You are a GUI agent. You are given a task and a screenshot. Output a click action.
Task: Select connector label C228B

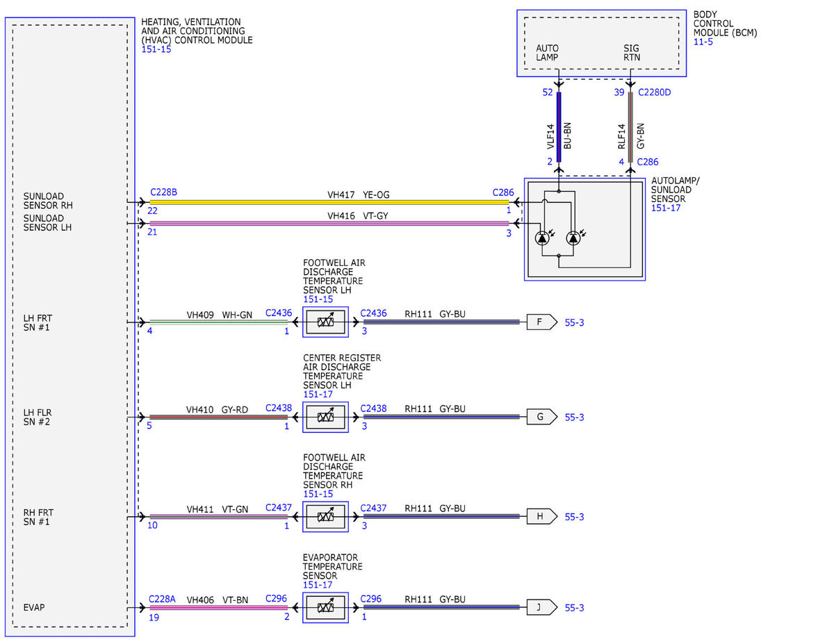point(163,192)
